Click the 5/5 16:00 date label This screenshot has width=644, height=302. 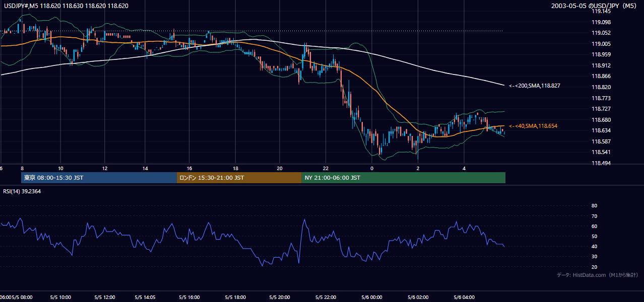tap(189, 297)
